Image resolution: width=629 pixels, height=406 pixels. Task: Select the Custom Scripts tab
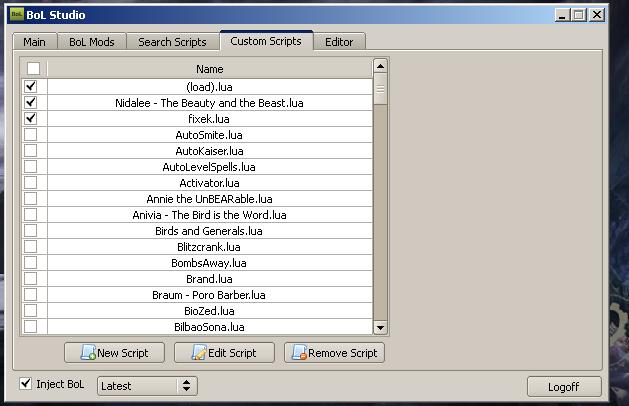(266, 41)
